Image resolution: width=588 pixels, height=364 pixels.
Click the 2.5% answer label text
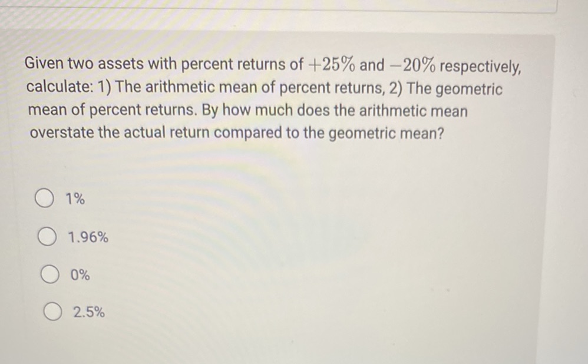[x=88, y=312]
